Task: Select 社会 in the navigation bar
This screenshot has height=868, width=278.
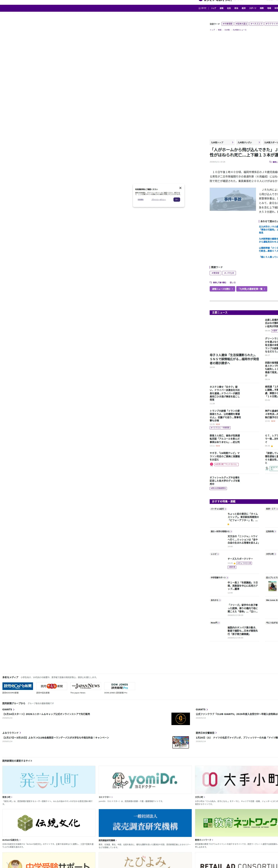Action: tap(229, 8)
